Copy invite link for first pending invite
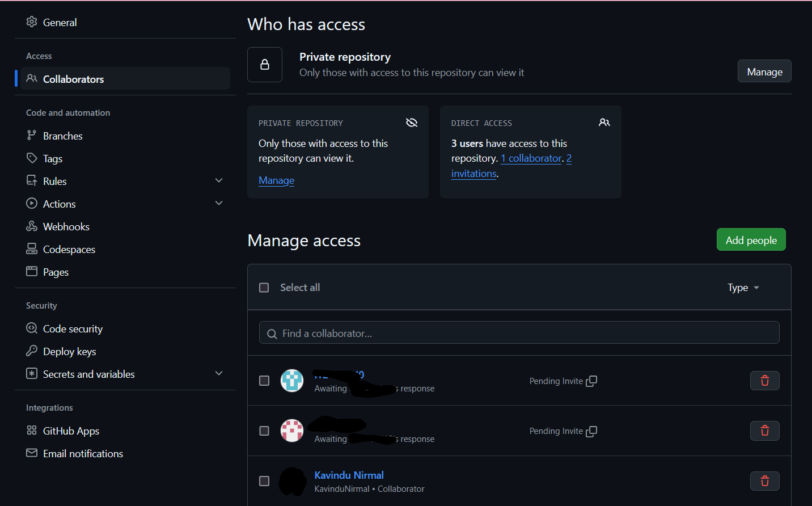 click(x=591, y=381)
